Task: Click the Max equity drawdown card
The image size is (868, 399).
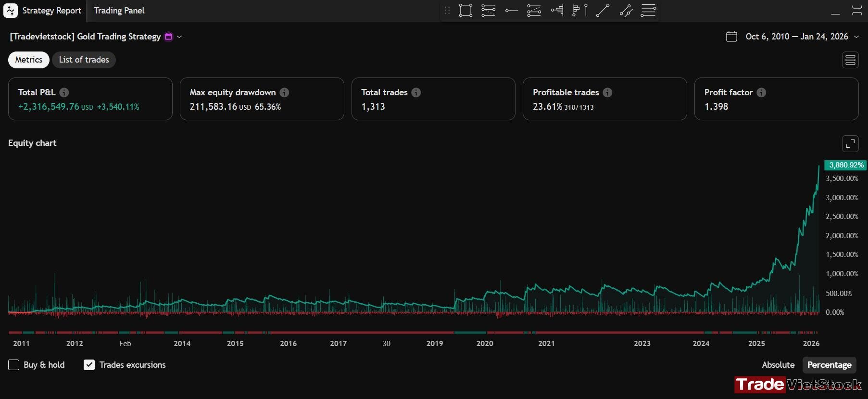Action: coord(262,99)
